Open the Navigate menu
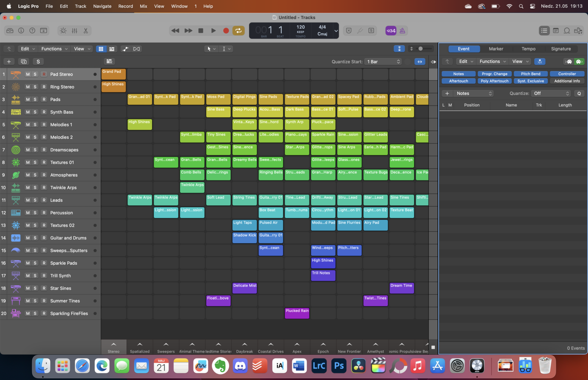588x380 pixels. 102,6
